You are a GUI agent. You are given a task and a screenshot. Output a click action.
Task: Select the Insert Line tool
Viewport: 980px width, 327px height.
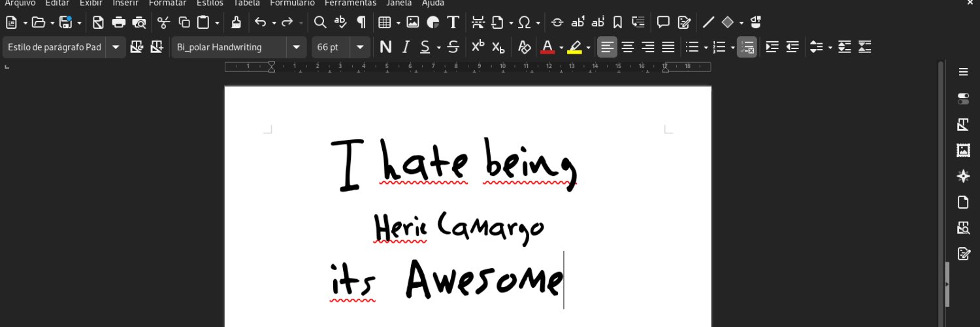(x=708, y=23)
